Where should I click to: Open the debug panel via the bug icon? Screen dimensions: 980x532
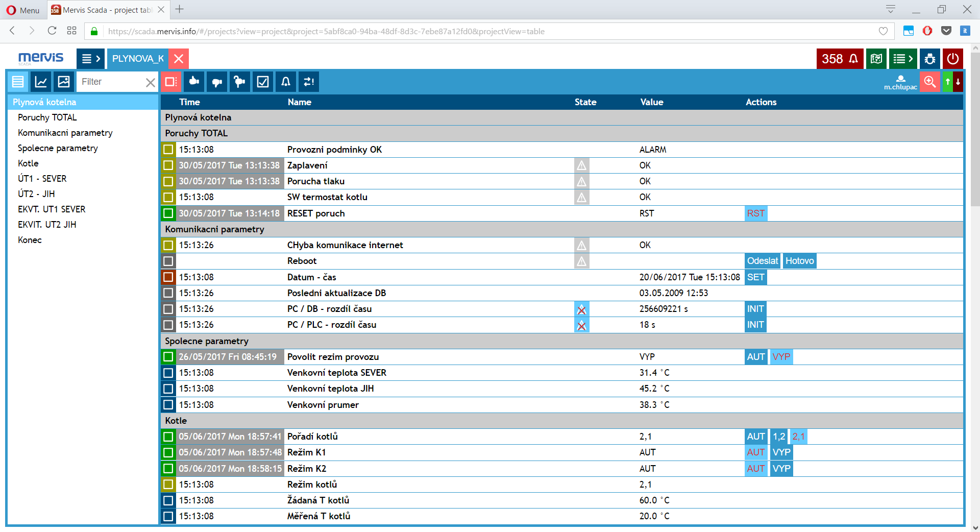(929, 59)
